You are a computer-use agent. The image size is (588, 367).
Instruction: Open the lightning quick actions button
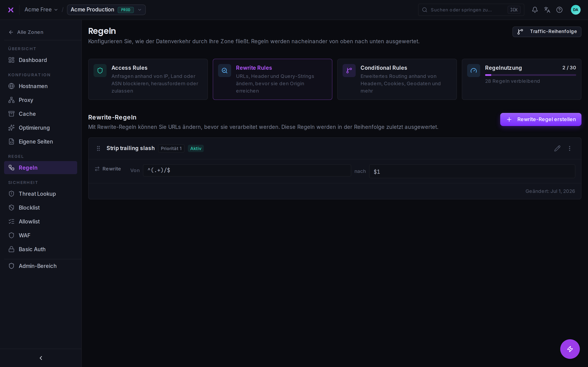(570, 349)
